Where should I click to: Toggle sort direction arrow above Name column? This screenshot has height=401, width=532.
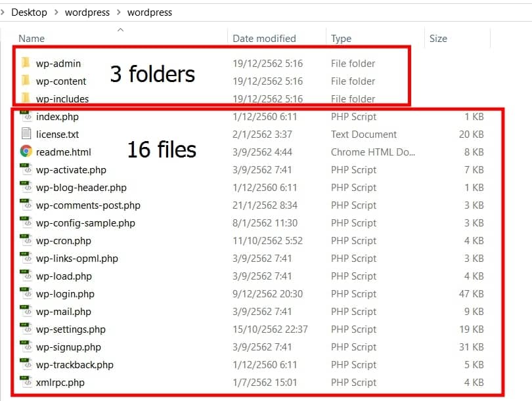click(x=120, y=30)
